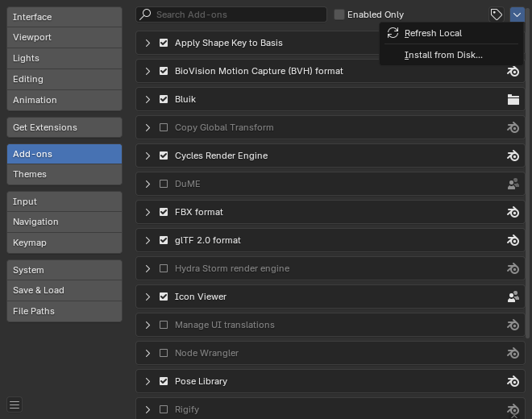This screenshot has width=532, height=419.
Task: Expand the BioVision Motion Capture details
Action: click(148, 71)
